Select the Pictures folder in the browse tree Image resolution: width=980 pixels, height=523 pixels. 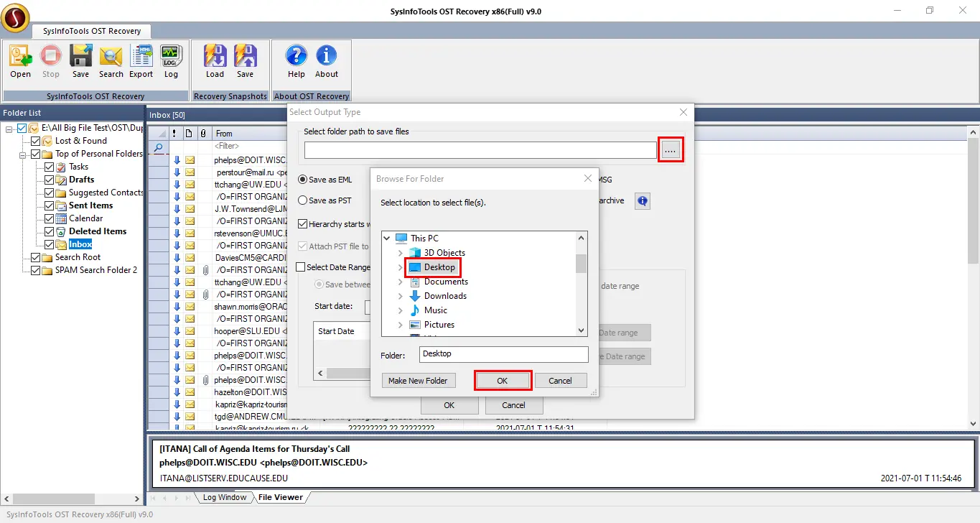point(439,325)
